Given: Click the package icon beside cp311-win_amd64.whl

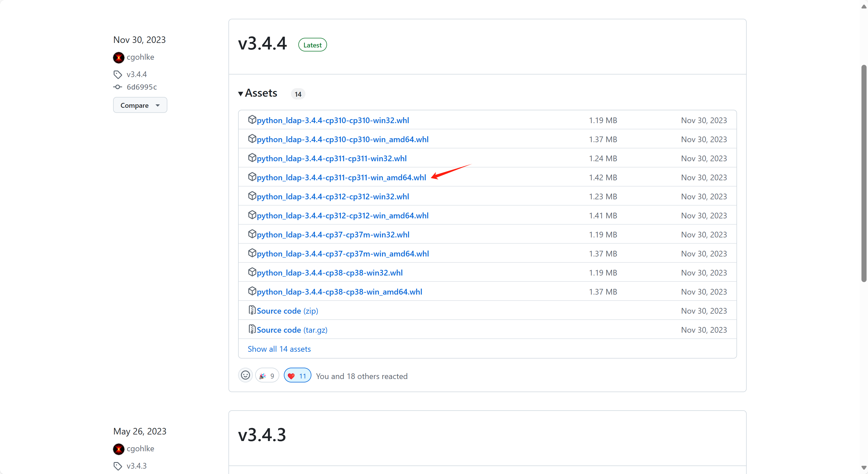Looking at the screenshot, I should (x=252, y=177).
